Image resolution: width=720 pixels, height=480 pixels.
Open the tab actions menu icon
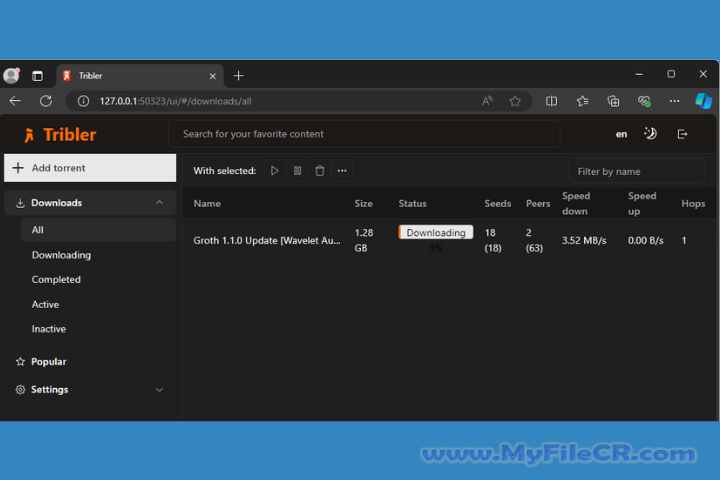pos(37,76)
